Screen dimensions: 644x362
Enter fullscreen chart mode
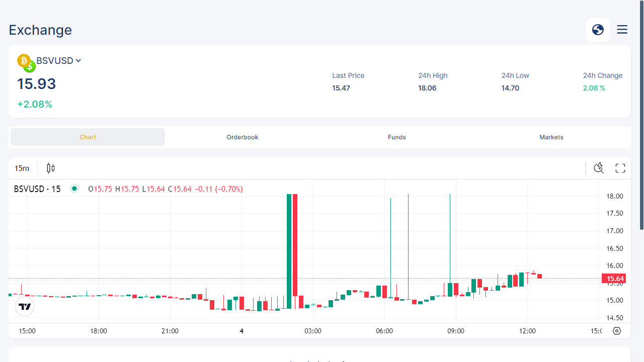pos(620,168)
